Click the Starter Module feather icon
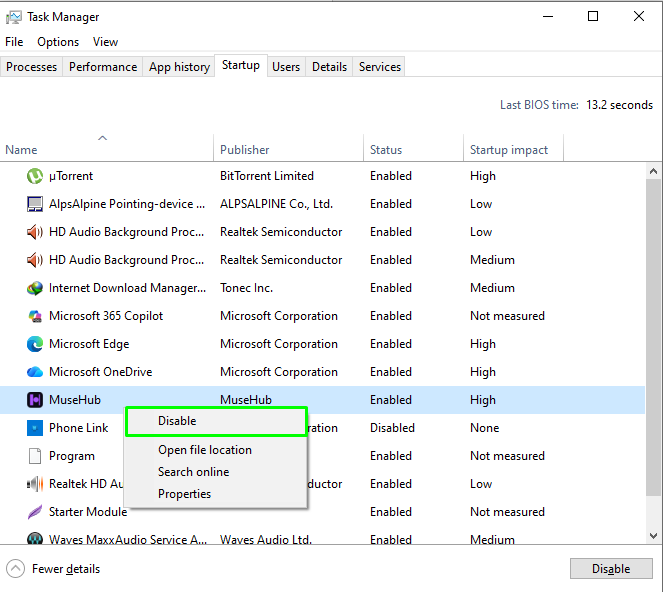Viewport: 663px width, 592px height. [x=35, y=512]
